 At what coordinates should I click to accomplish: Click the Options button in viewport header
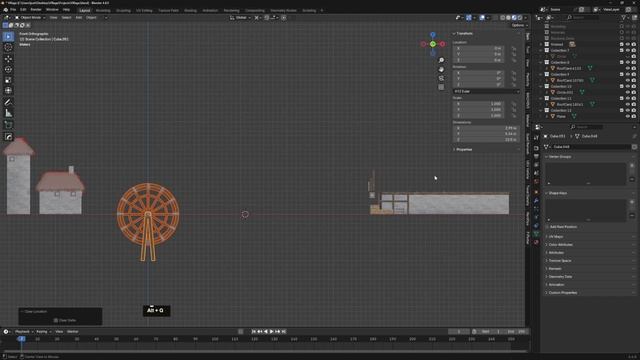coord(519,25)
